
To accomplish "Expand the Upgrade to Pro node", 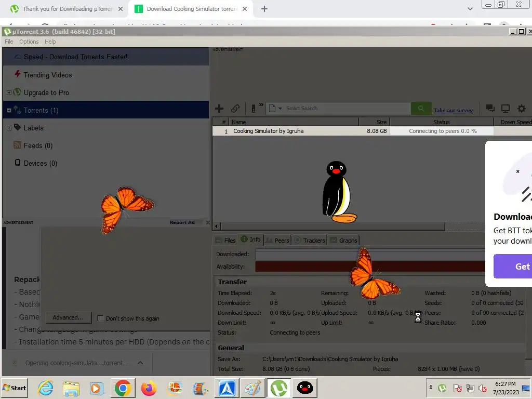I will tap(9, 92).
